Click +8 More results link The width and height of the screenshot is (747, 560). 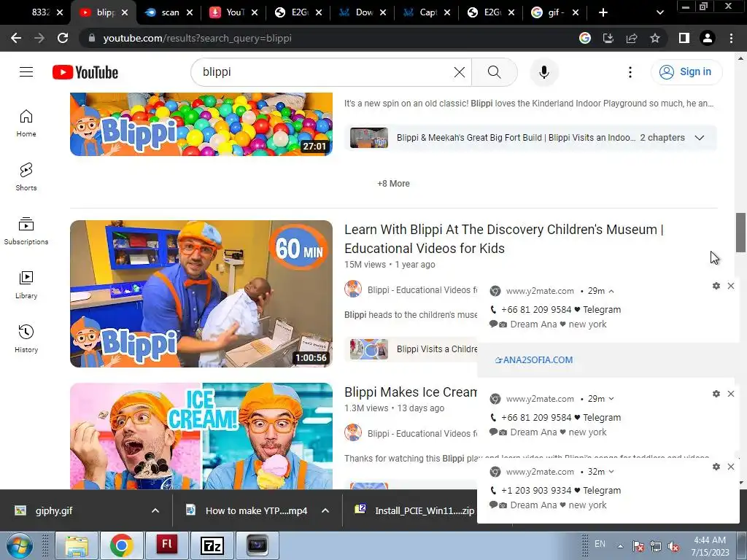pyautogui.click(x=393, y=184)
